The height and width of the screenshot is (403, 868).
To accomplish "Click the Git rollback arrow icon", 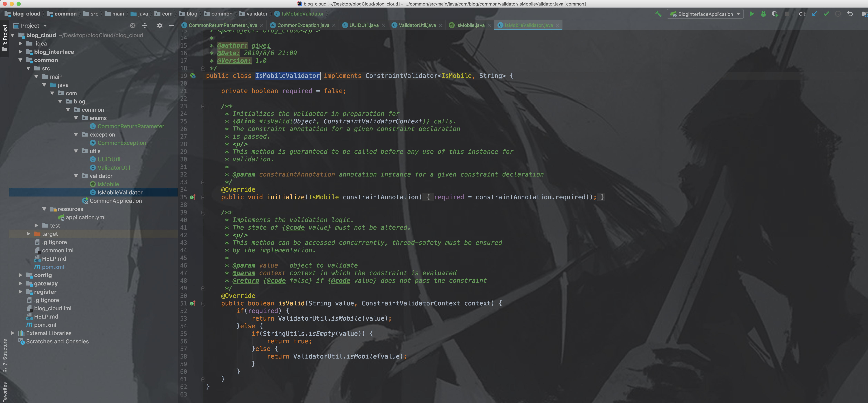I will point(850,14).
